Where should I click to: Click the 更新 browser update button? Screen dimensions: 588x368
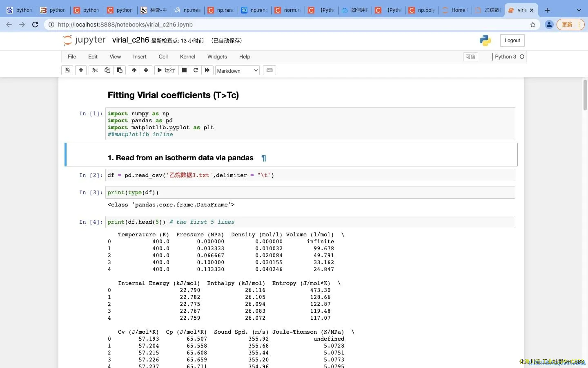pos(570,25)
